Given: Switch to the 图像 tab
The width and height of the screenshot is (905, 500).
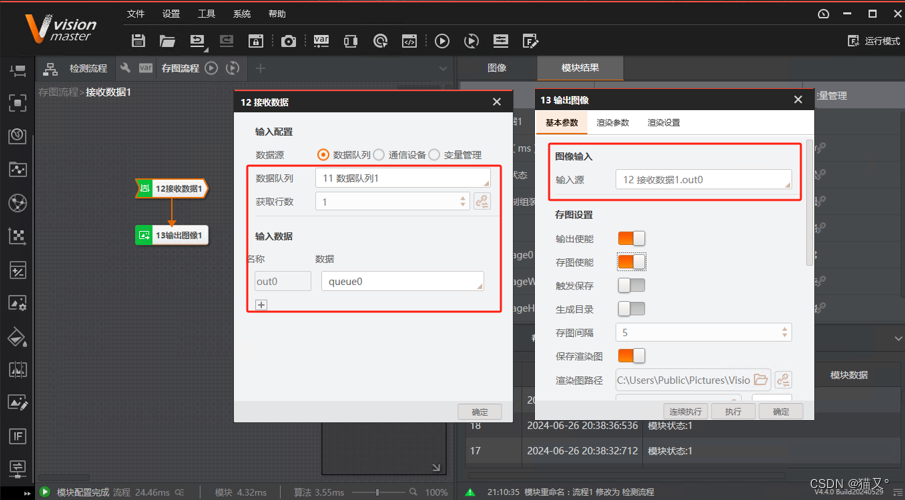Looking at the screenshot, I should (497, 68).
